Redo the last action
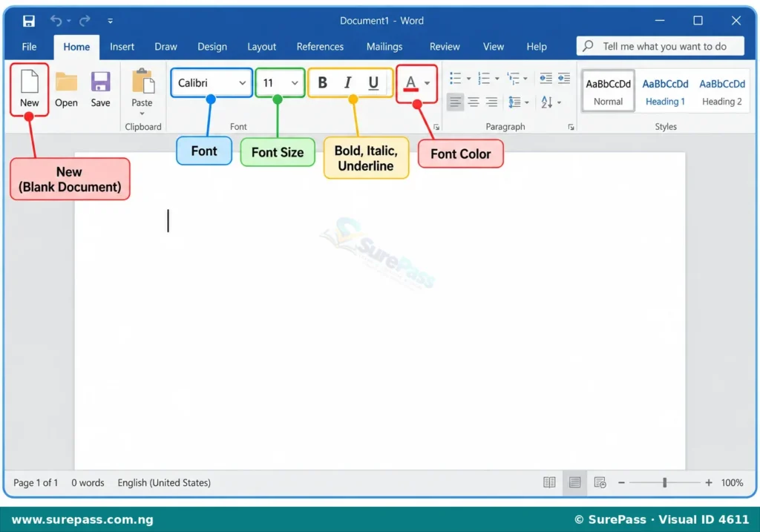The height and width of the screenshot is (532, 760). click(85, 21)
